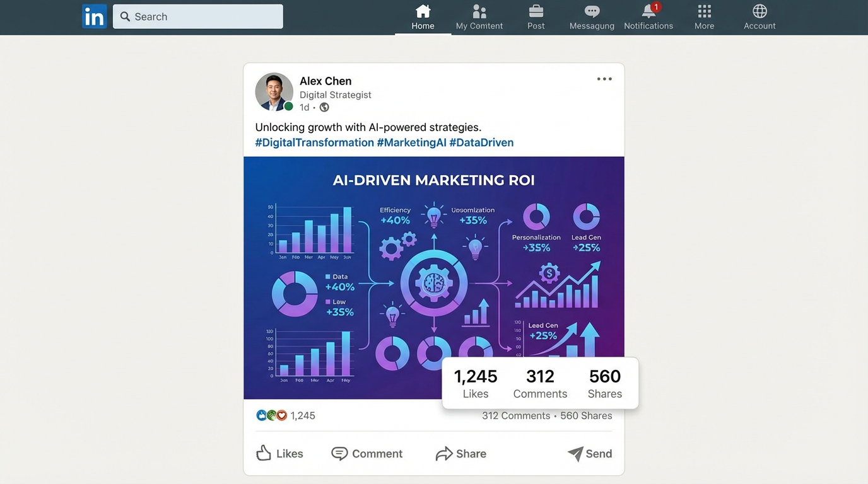Image resolution: width=868 pixels, height=484 pixels.
Task: Click the Send paper-plane icon on the post
Action: pos(575,453)
